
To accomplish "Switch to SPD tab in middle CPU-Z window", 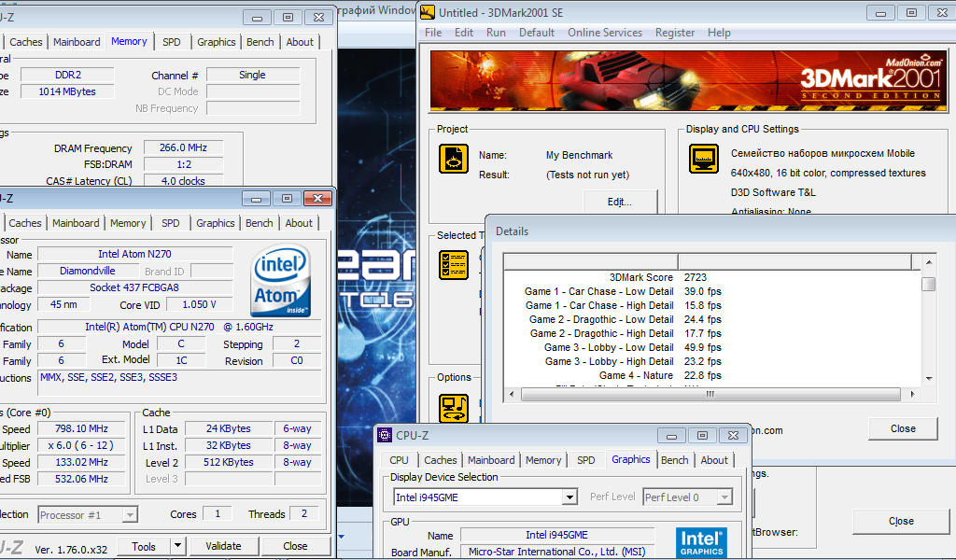I will click(x=171, y=223).
